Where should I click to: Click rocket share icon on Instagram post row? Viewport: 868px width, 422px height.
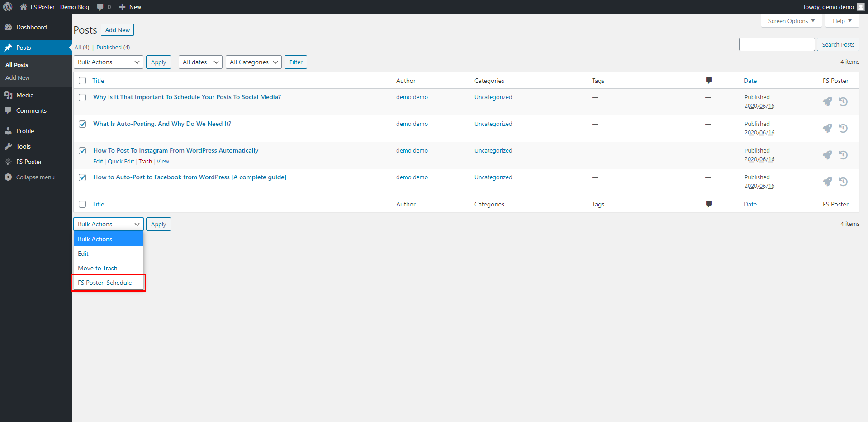pos(827,155)
